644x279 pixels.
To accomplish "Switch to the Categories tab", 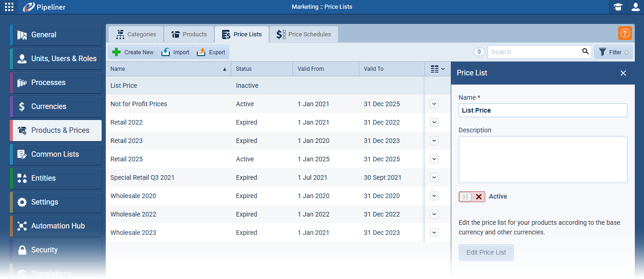I will point(136,34).
